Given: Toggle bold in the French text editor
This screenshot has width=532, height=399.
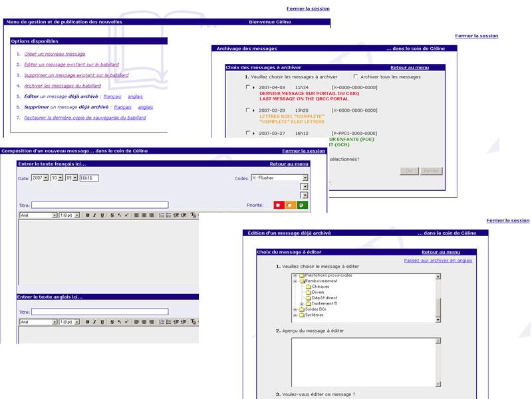Looking at the screenshot, I should (x=88, y=215).
